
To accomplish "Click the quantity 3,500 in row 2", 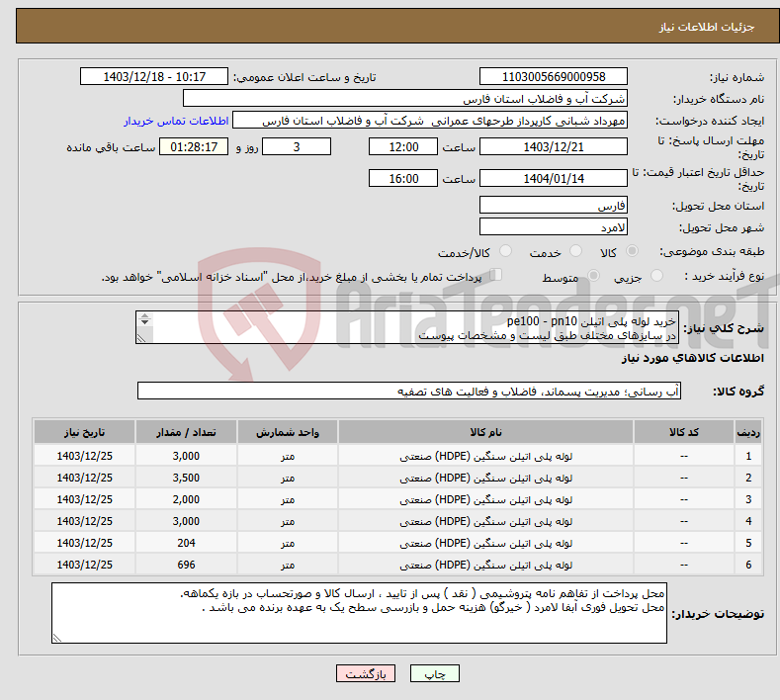I will coord(186,478).
